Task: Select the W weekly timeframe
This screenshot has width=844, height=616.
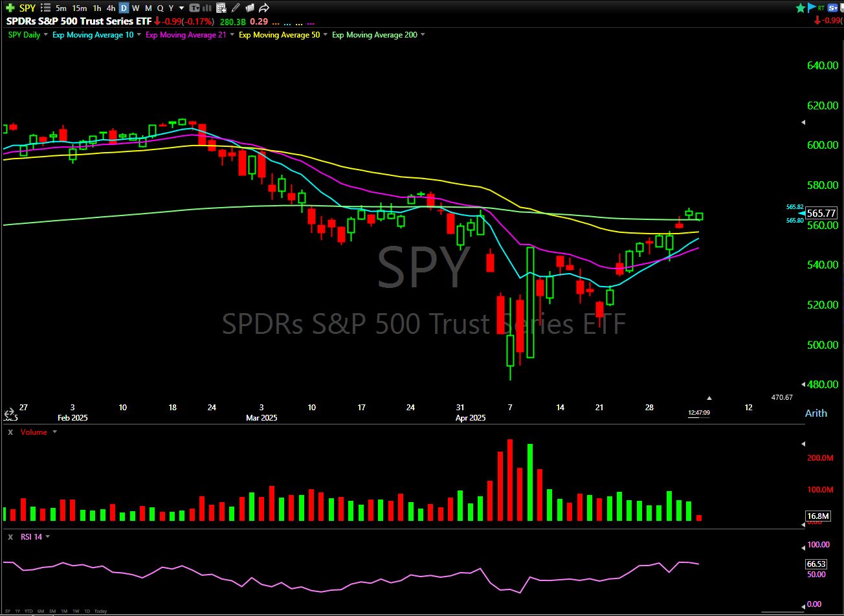Action: 136,8
